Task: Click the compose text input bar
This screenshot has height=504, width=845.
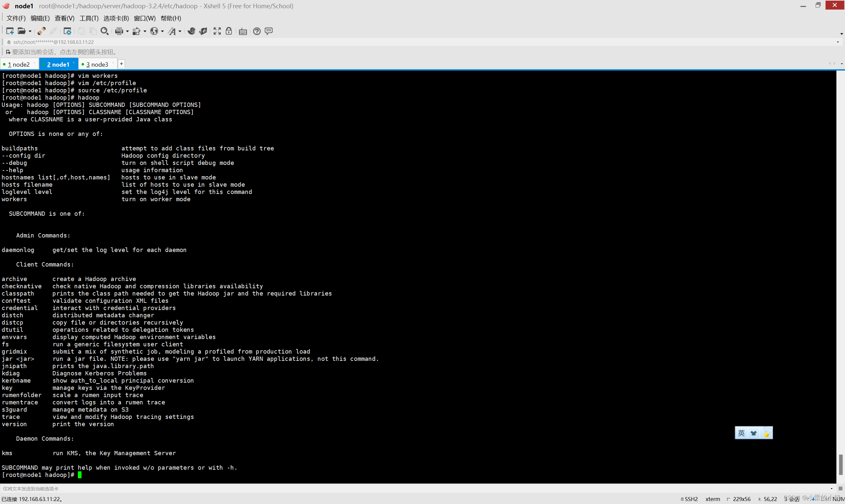Action: 415,489
